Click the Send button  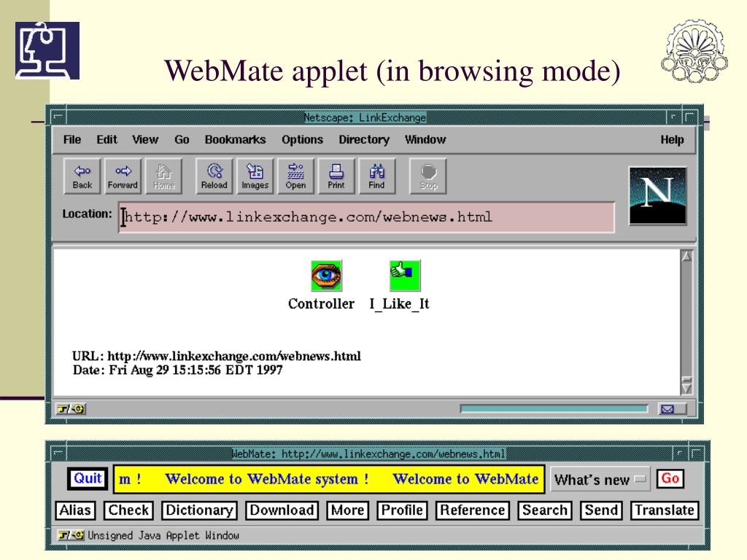[x=601, y=510]
